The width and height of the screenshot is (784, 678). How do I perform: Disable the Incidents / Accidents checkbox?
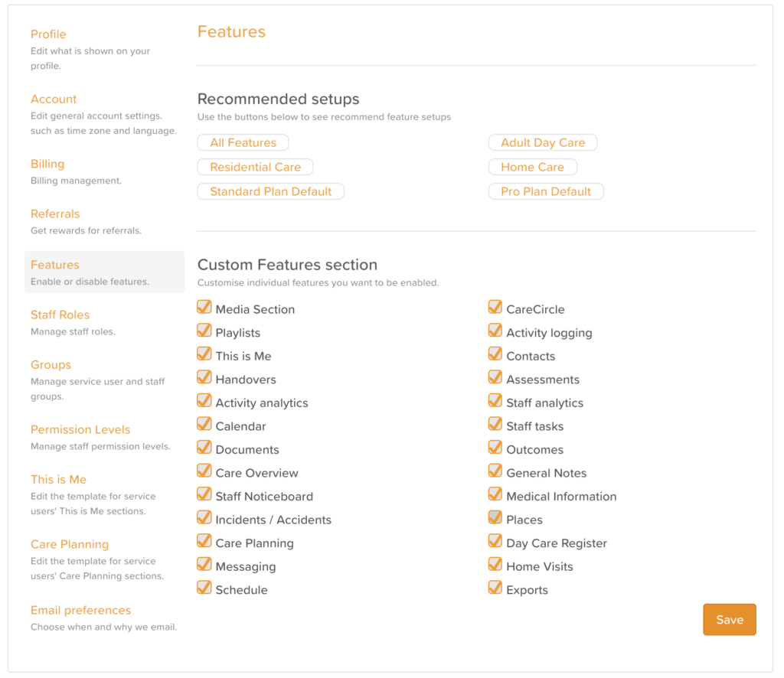tap(204, 518)
